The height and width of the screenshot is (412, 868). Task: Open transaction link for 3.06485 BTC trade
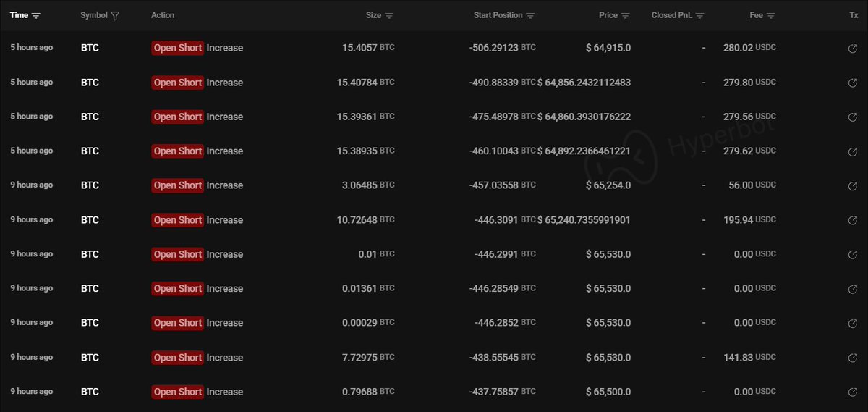click(853, 185)
